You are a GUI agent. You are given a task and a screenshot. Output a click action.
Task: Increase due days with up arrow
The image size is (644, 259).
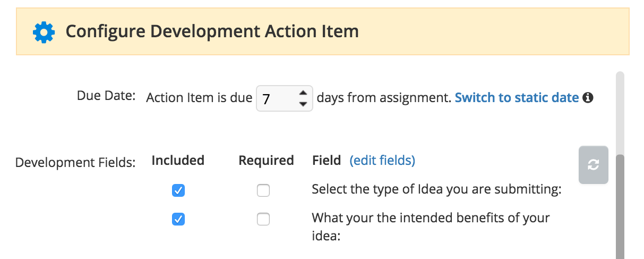click(303, 93)
